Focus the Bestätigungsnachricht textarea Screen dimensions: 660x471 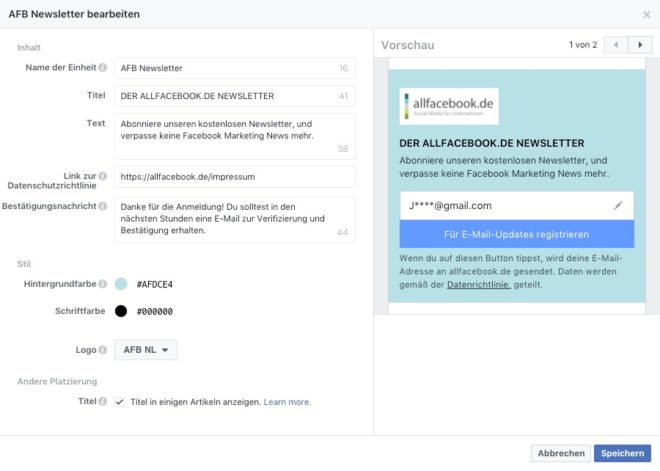[x=234, y=220]
